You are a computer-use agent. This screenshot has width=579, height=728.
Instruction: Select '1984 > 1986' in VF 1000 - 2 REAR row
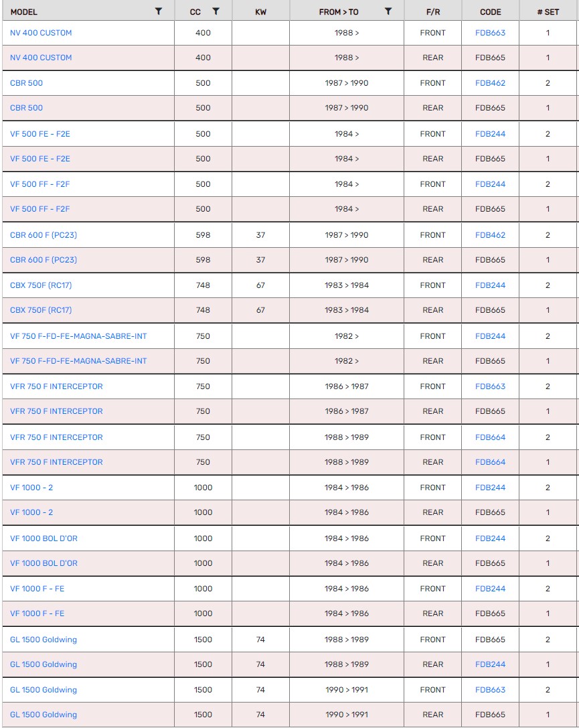(347, 512)
